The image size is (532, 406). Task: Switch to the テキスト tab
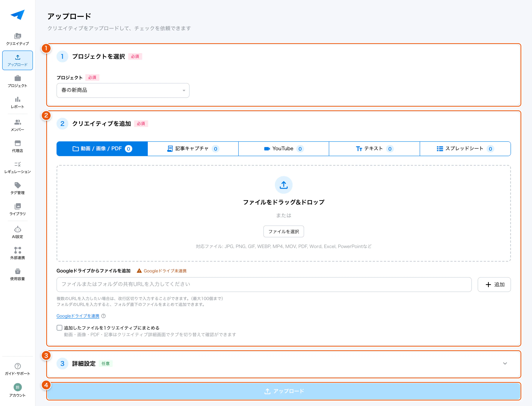374,149
